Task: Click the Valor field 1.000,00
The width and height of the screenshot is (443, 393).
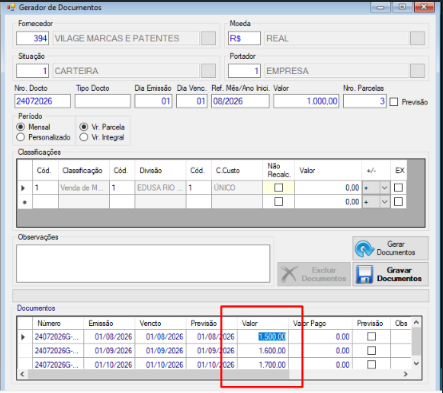Action: (x=306, y=101)
